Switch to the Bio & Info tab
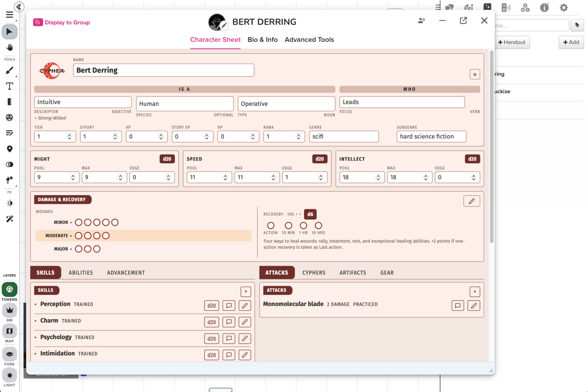Viewport: 588px width, 392px height. [262, 40]
